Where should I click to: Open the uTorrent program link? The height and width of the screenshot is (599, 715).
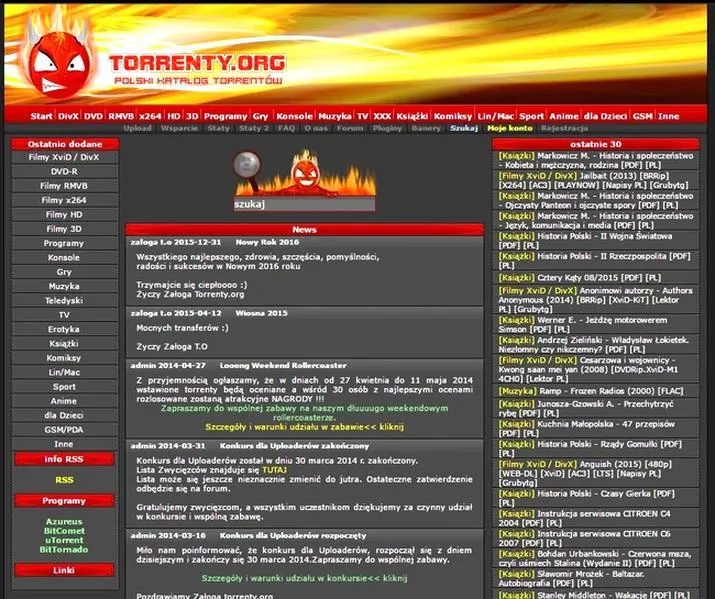64,540
